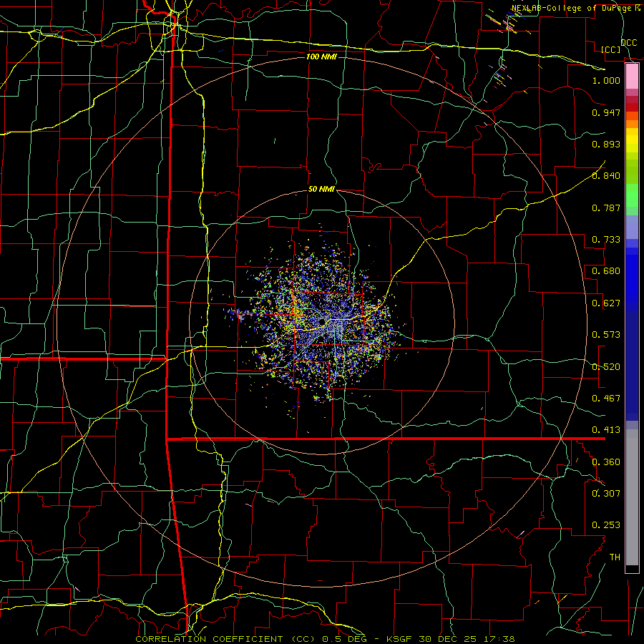Click the 100 NMI range ring label
The height and width of the screenshot is (644, 644).
coord(321,57)
